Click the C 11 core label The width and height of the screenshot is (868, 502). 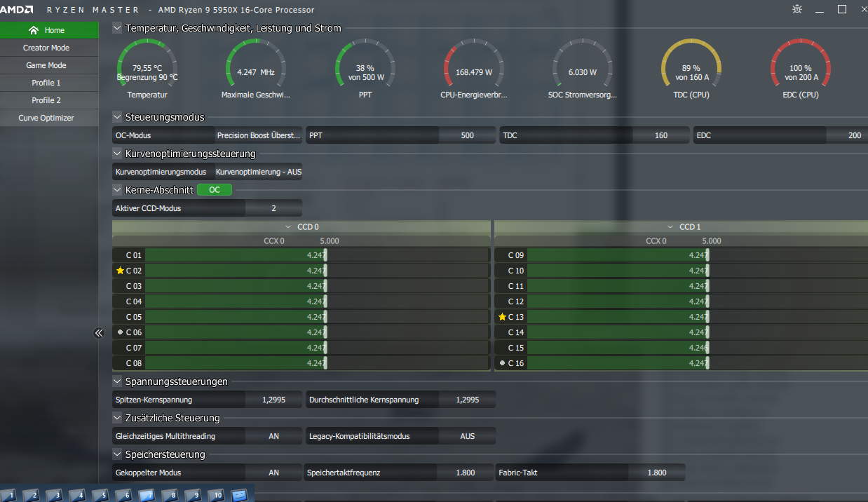coord(516,286)
